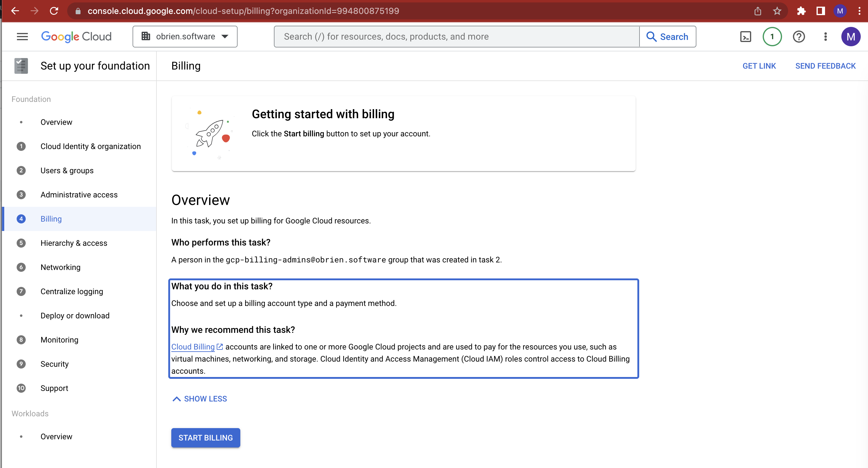Click GET LINK

(759, 66)
